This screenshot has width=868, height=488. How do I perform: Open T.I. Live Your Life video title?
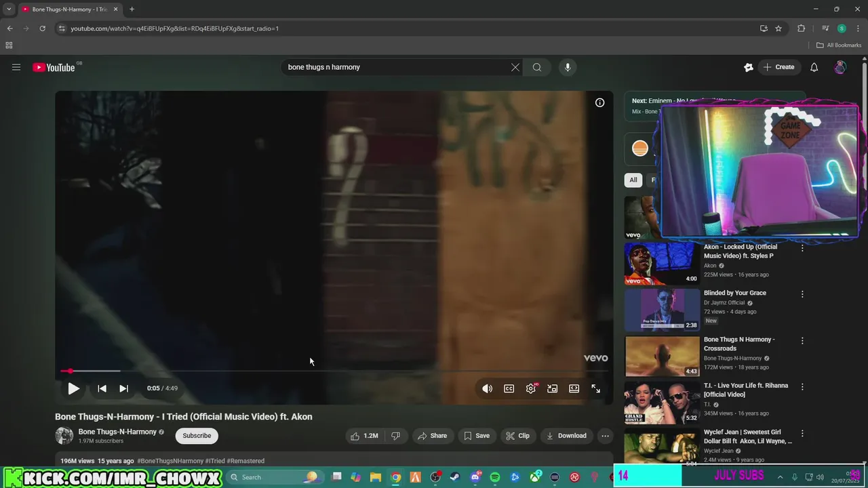click(746, 390)
